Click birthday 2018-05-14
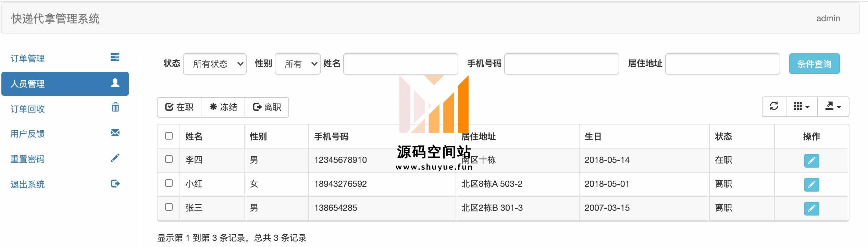 click(607, 160)
